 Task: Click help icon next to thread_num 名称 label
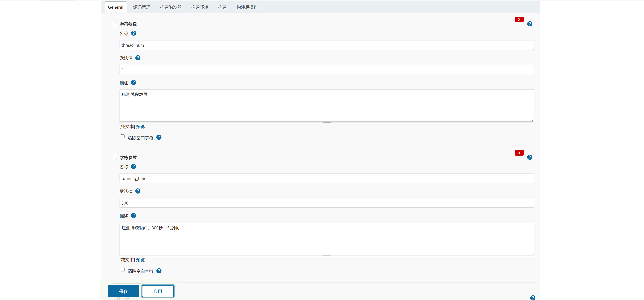point(133,33)
